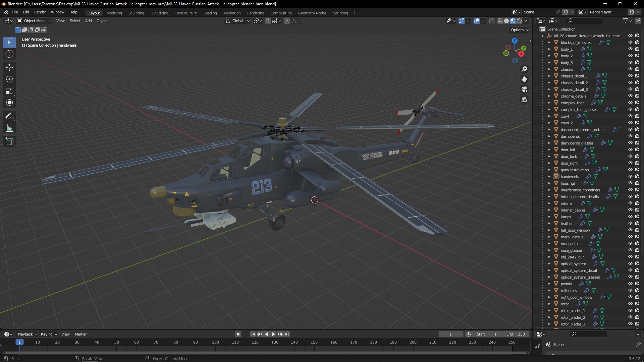The width and height of the screenshot is (644, 362).
Task: Play animation forward
Action: (273, 334)
